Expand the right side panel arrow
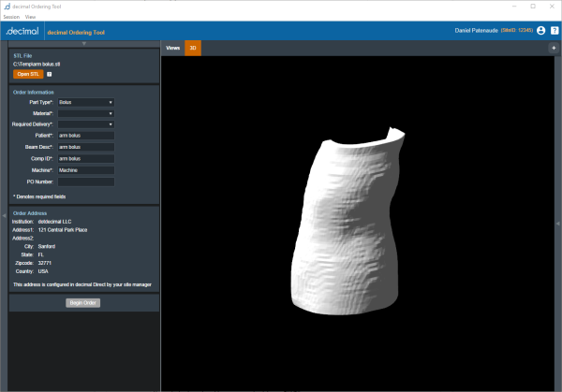Viewport: 562px width, 392px height. (558, 223)
